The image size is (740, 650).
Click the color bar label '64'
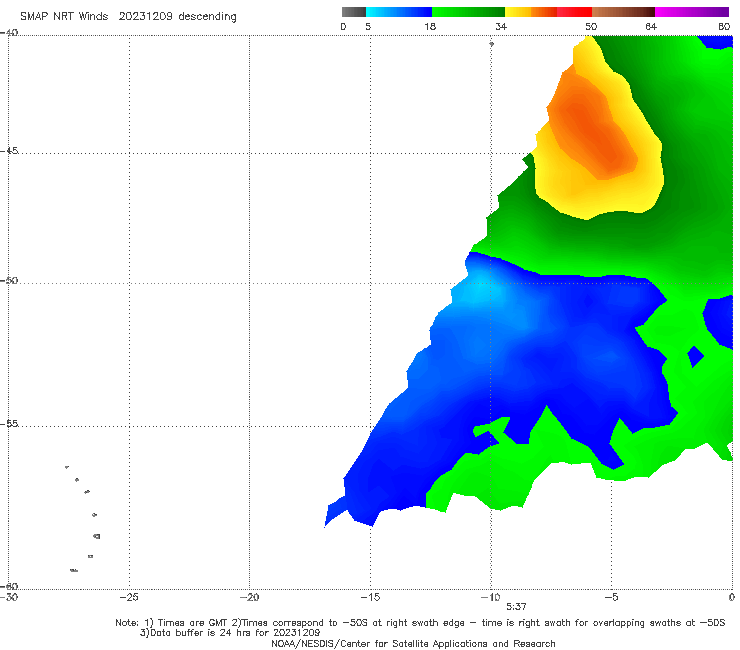coord(651,26)
